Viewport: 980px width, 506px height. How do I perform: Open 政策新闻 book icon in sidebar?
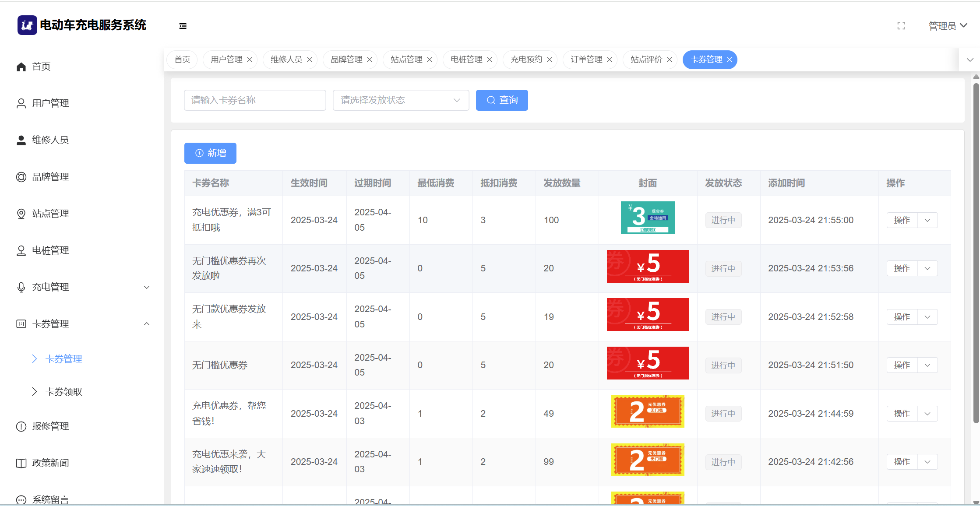click(x=21, y=463)
